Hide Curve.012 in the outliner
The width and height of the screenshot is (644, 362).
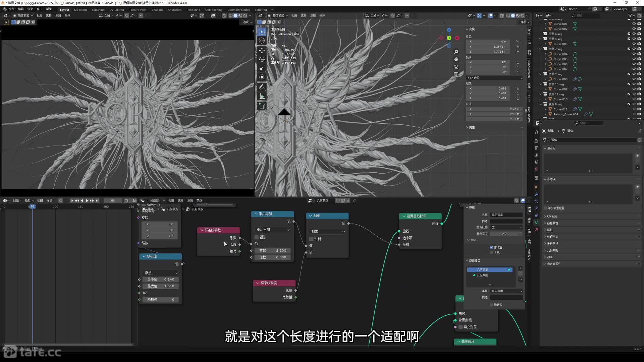634,109
